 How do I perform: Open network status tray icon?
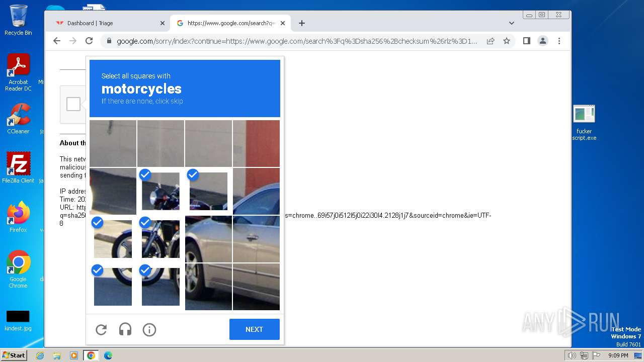[584, 355]
